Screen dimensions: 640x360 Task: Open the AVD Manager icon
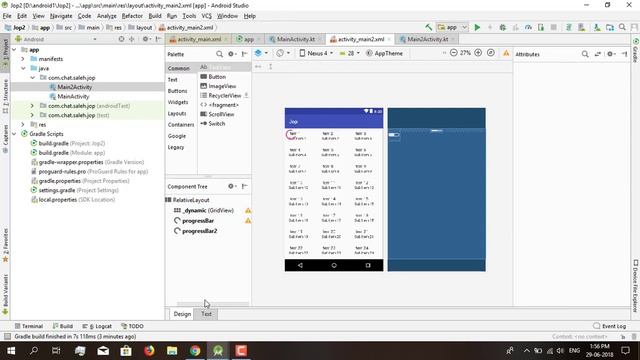582,27
